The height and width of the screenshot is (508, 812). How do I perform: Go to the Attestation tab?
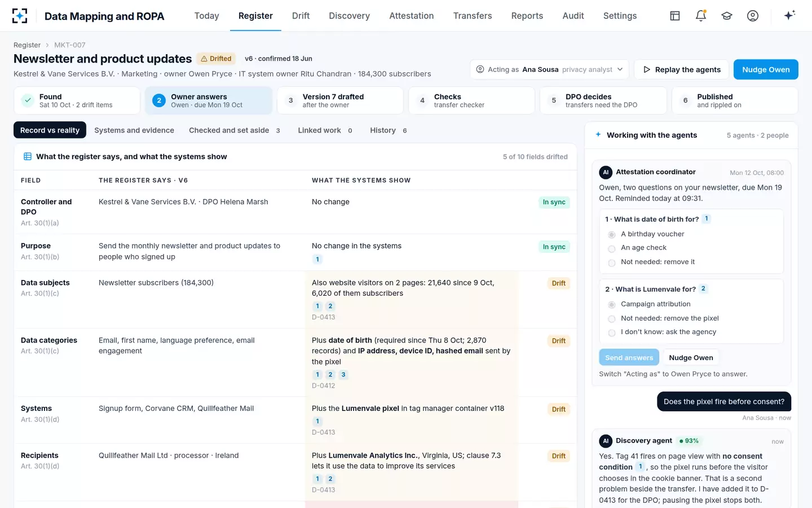[x=412, y=16]
